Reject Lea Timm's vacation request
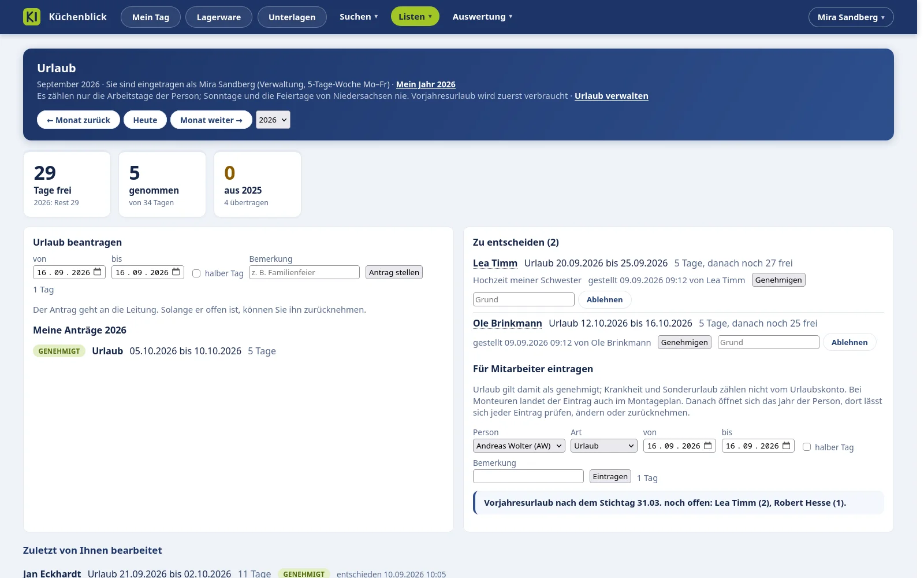The width and height of the screenshot is (924, 578). (x=605, y=299)
